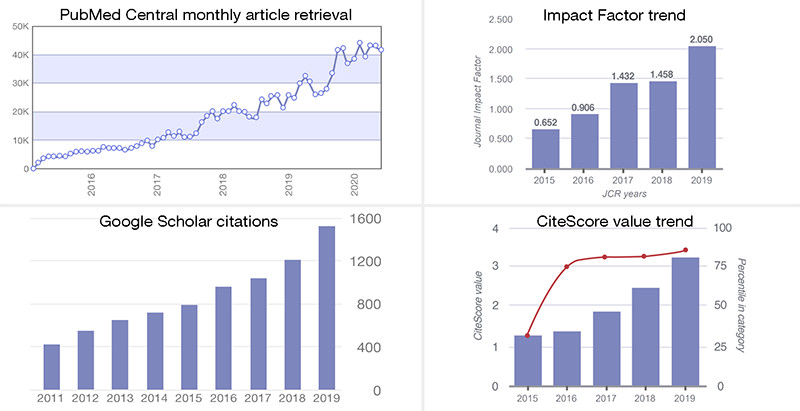Select the last PubMed data point in 2020
Image resolution: width=800 pixels, height=411 pixels.
pyautogui.click(x=381, y=49)
